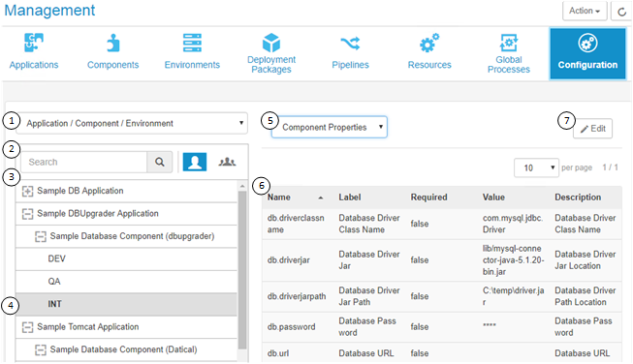
Task: Open the Deployment Packages box icon
Action: pos(271,43)
